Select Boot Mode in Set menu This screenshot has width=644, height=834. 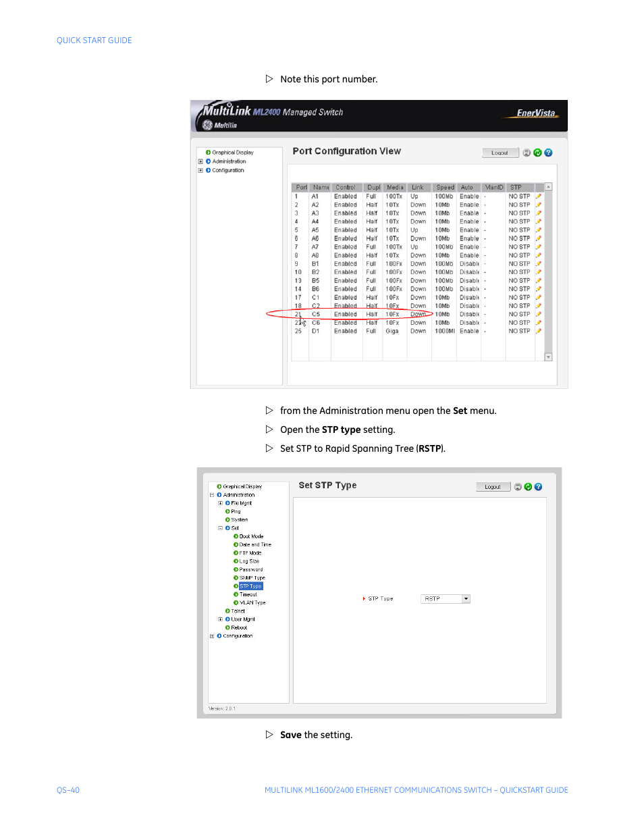pyautogui.click(x=251, y=536)
